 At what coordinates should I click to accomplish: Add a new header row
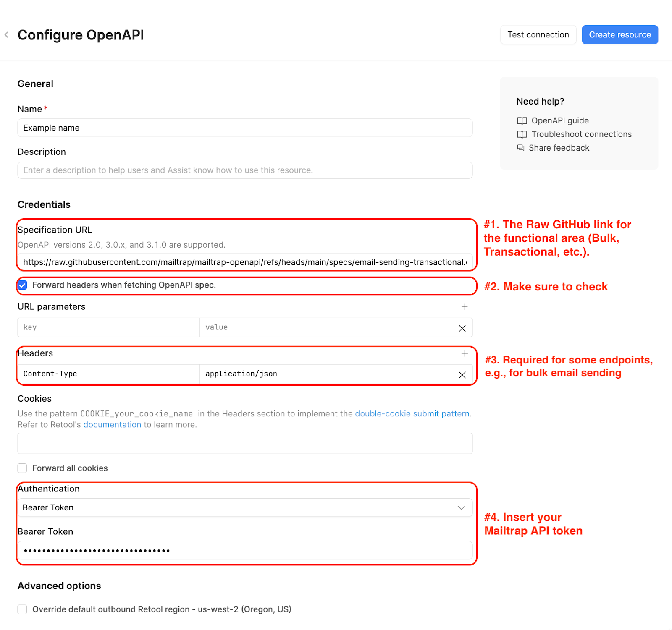click(465, 353)
